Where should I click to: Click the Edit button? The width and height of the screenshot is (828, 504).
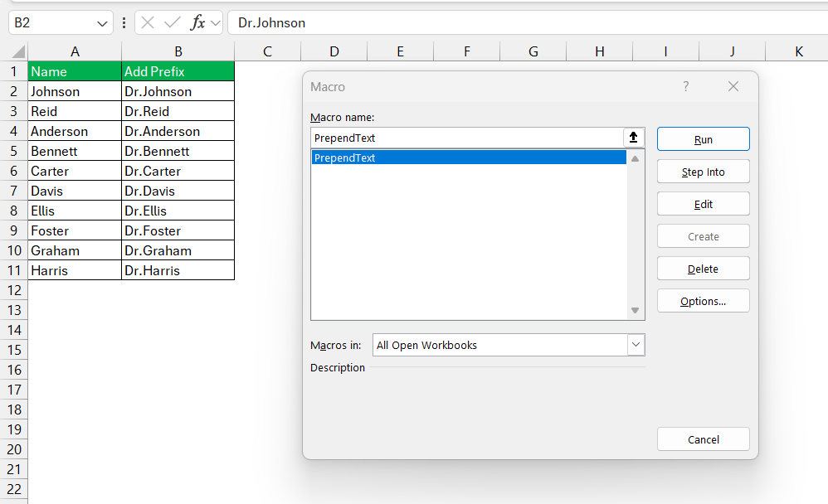point(703,204)
